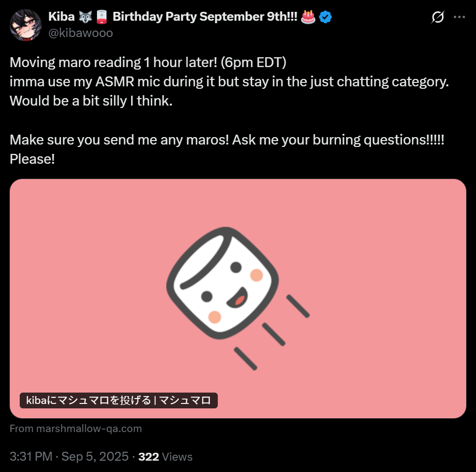476x472 pixels.
Task: Open the three-dot More options menu
Action: (x=459, y=17)
